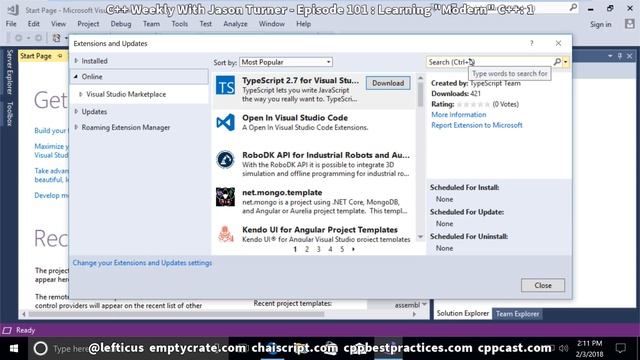Open the Toolbox side tab

(9, 113)
